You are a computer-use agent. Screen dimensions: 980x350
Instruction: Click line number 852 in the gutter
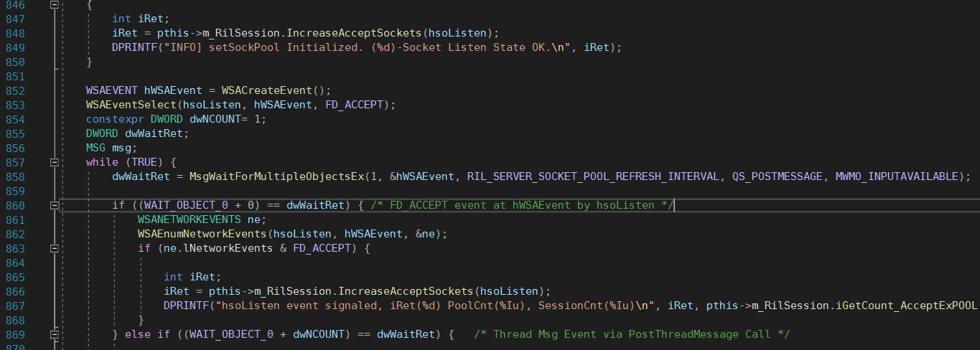tap(14, 90)
